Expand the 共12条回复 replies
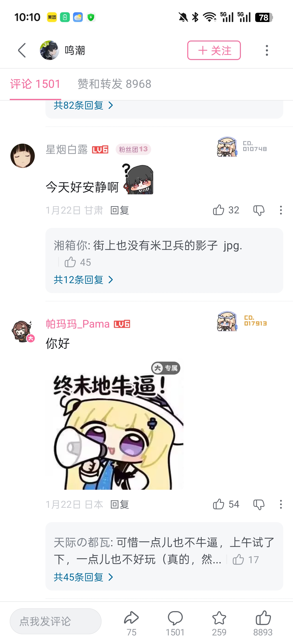The image size is (293, 644). point(83,280)
